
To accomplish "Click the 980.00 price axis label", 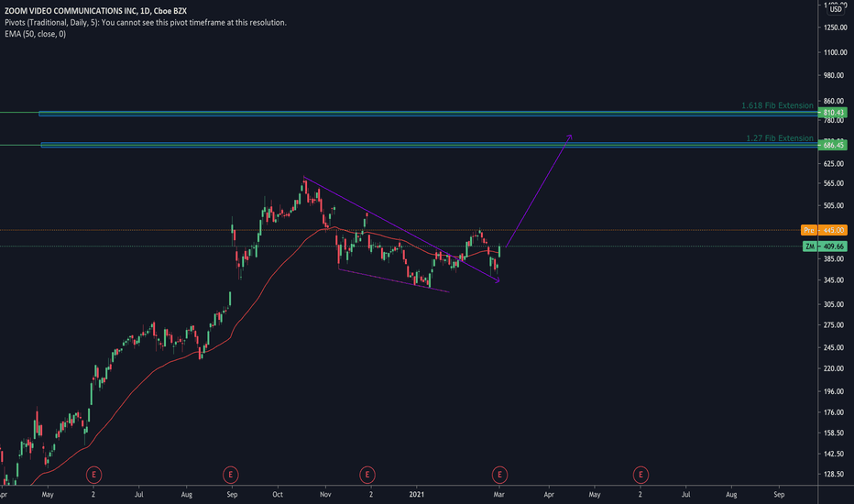I will 836,75.
